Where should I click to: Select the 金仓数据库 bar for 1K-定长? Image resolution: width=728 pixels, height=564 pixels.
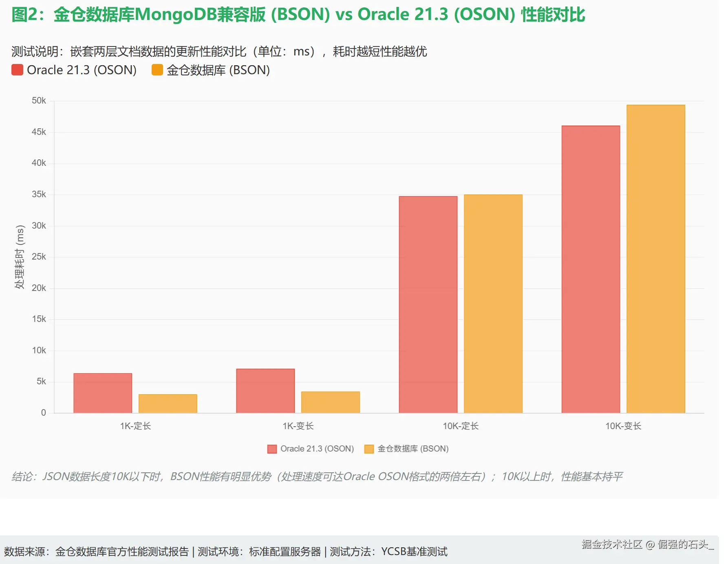tap(168, 403)
